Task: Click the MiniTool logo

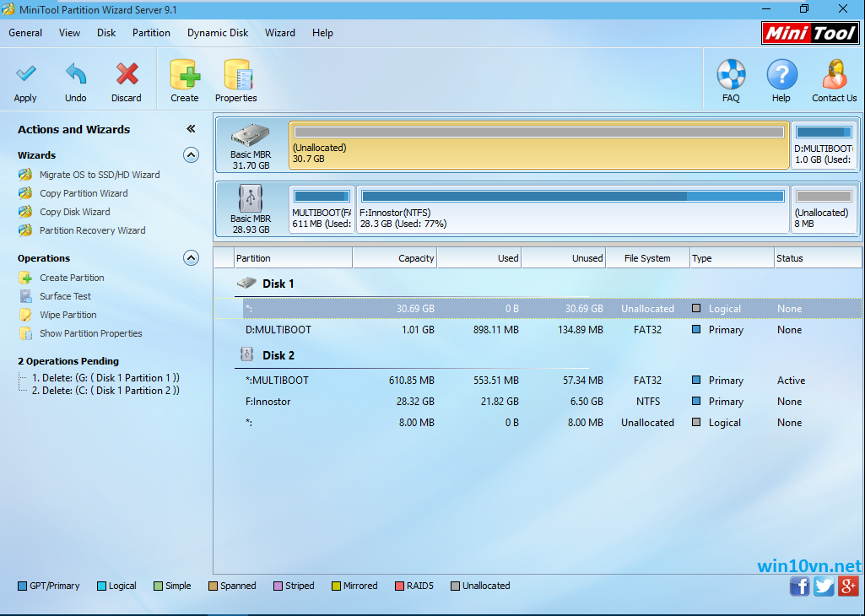Action: pos(810,33)
